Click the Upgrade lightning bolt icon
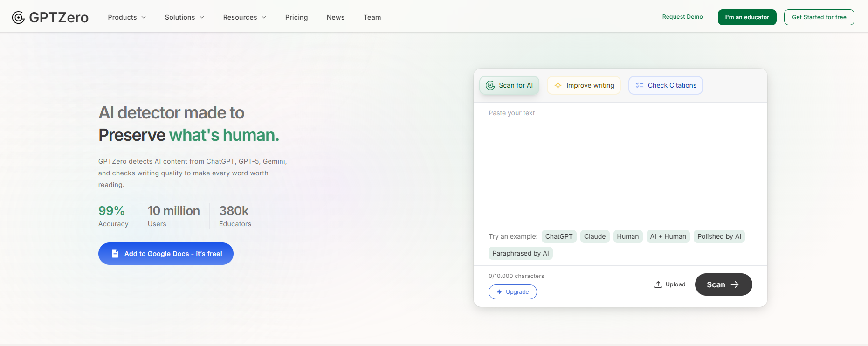The height and width of the screenshot is (346, 868). [x=499, y=292]
